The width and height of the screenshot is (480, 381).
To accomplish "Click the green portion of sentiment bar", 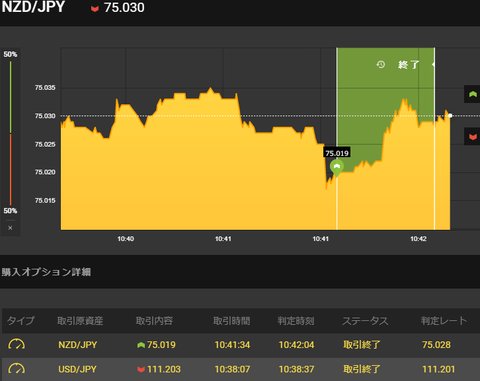I will [10, 97].
